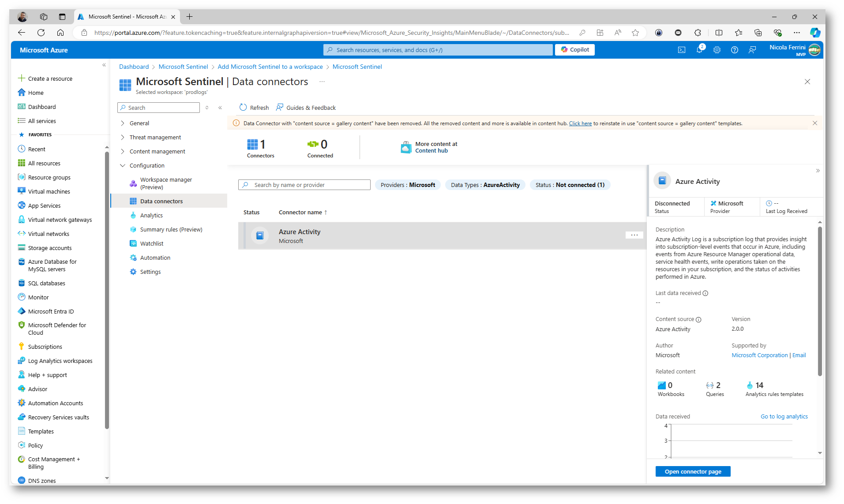Click browser refresh button
Screen dimensions: 844x504
tap(41, 32)
